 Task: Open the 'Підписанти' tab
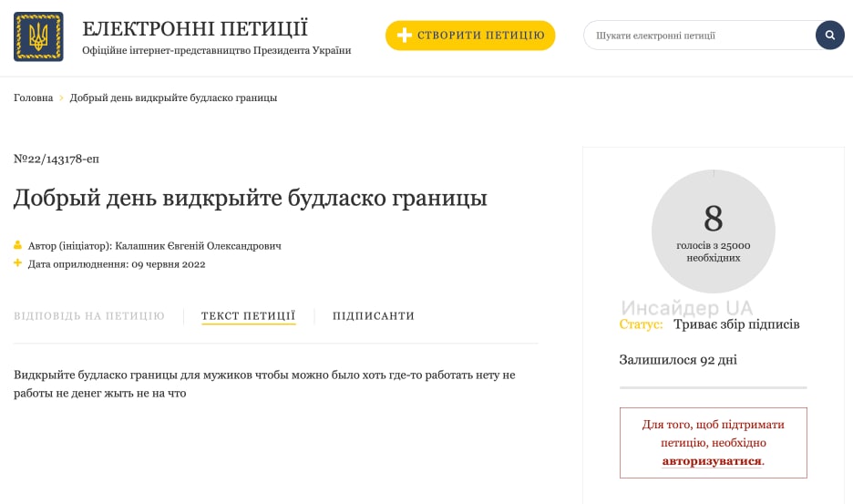pyautogui.click(x=373, y=316)
